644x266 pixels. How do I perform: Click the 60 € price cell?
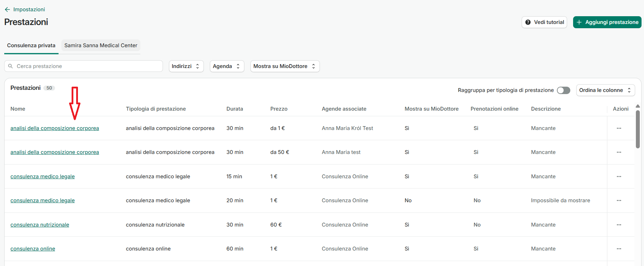pyautogui.click(x=276, y=225)
